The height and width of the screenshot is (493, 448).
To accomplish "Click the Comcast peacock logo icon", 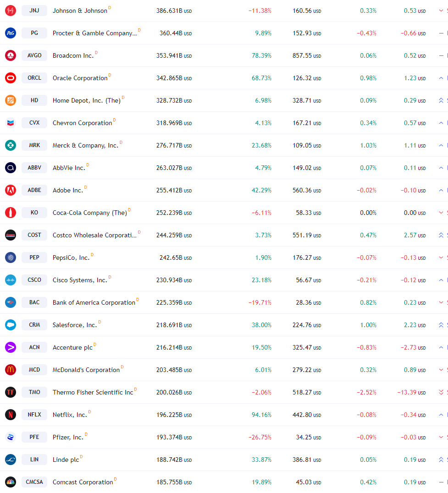I will [x=11, y=482].
